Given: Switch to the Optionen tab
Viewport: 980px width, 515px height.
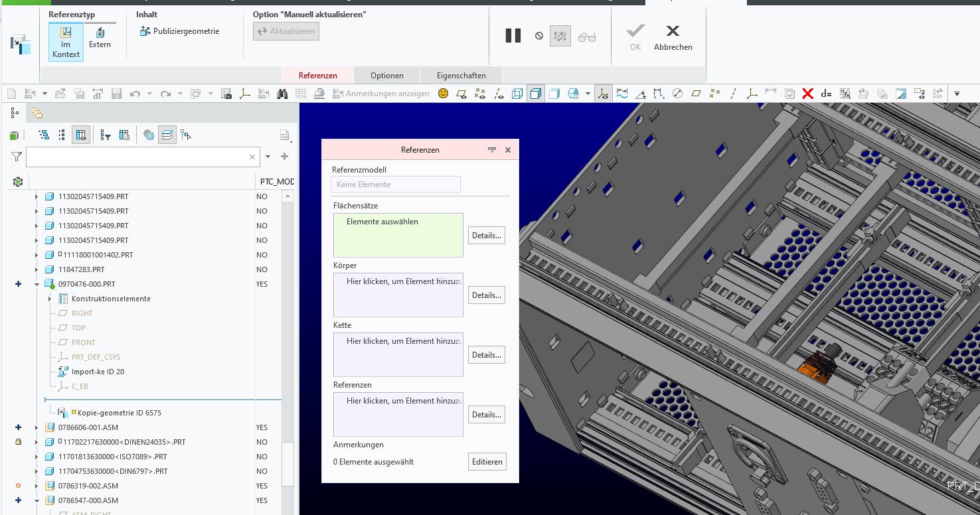Looking at the screenshot, I should pyautogui.click(x=386, y=76).
